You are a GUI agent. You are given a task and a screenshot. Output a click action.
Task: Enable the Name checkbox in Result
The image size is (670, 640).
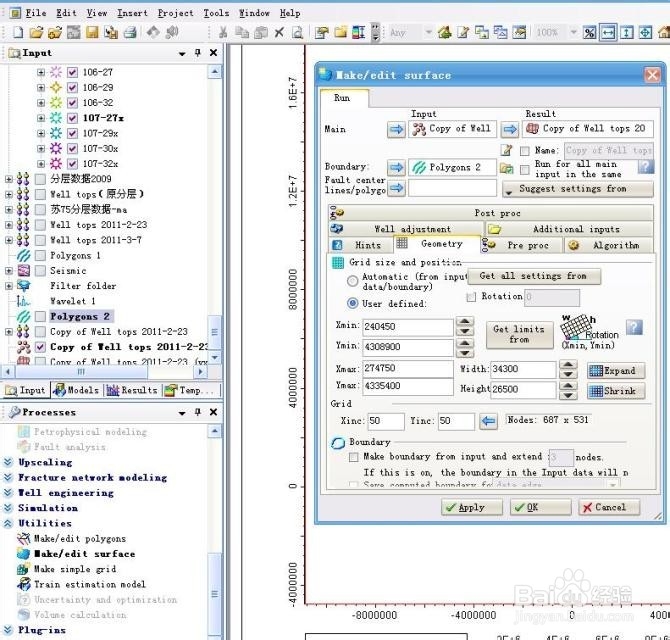click(525, 150)
